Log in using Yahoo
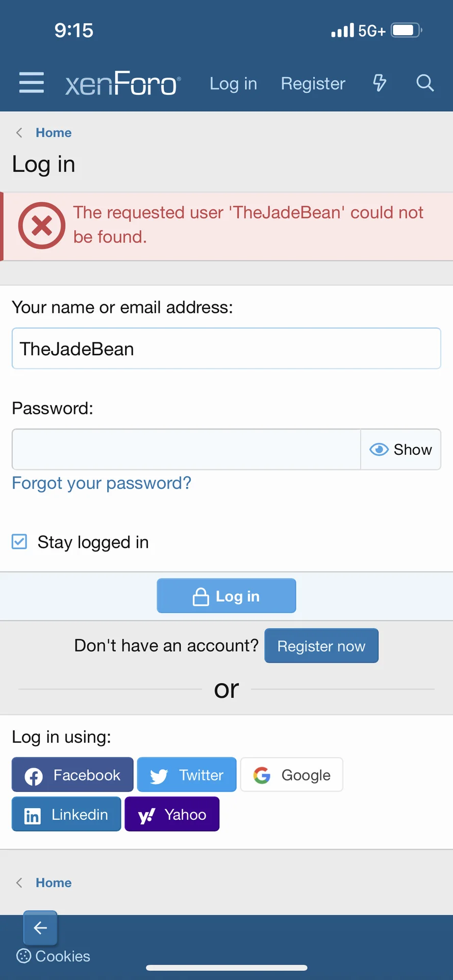453x980 pixels. click(x=172, y=815)
